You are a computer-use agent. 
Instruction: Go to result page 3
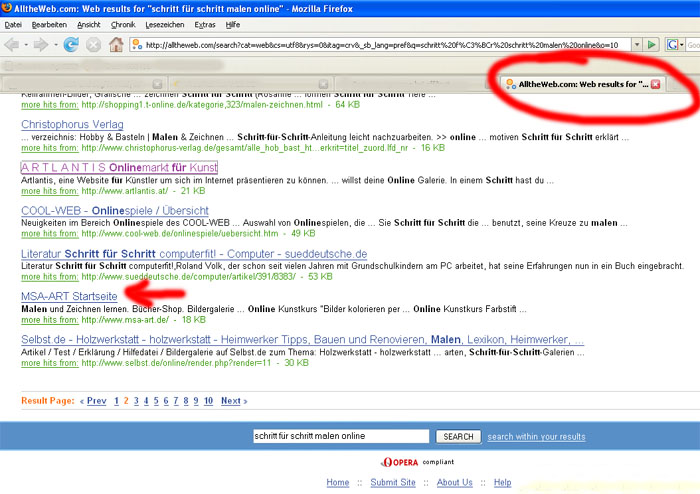pyautogui.click(x=136, y=401)
